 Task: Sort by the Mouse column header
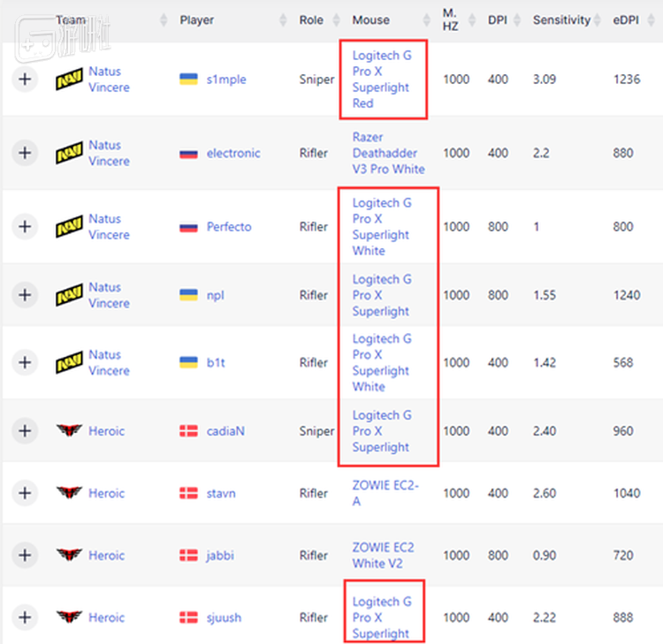coord(370,19)
